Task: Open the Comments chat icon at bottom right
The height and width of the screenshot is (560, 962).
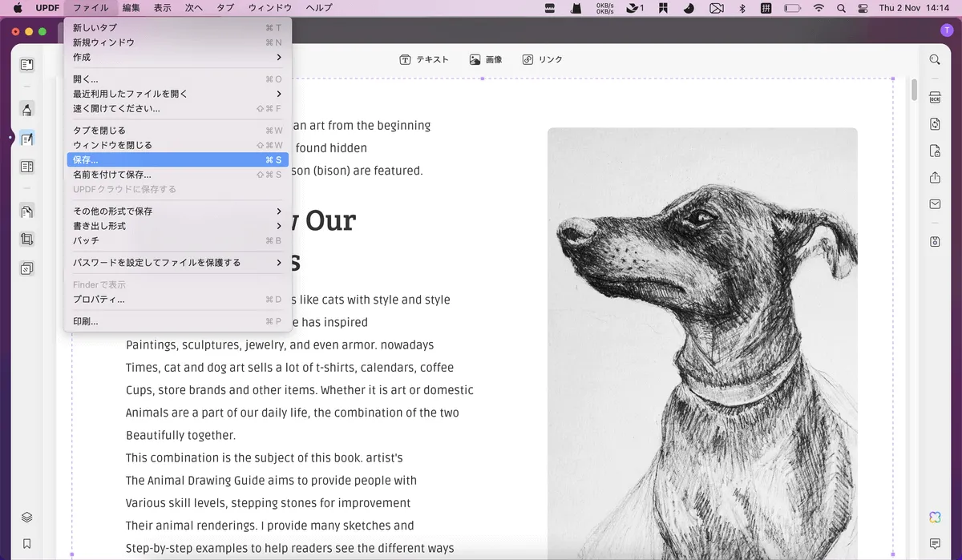Action: tap(935, 544)
